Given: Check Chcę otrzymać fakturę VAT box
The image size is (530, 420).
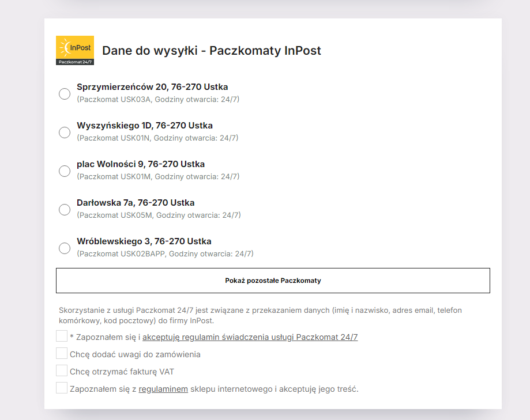Looking at the screenshot, I should pyautogui.click(x=62, y=370).
